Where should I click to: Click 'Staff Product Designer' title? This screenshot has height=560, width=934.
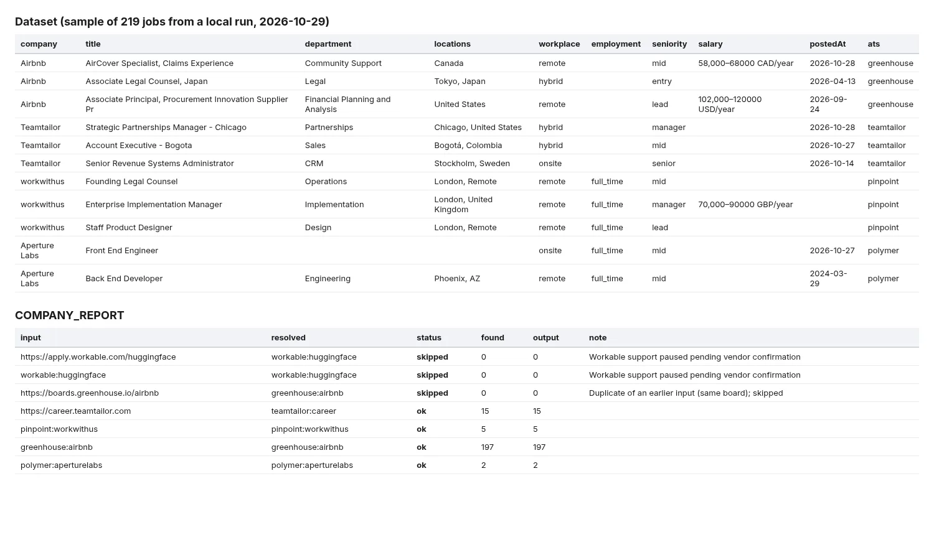point(129,228)
